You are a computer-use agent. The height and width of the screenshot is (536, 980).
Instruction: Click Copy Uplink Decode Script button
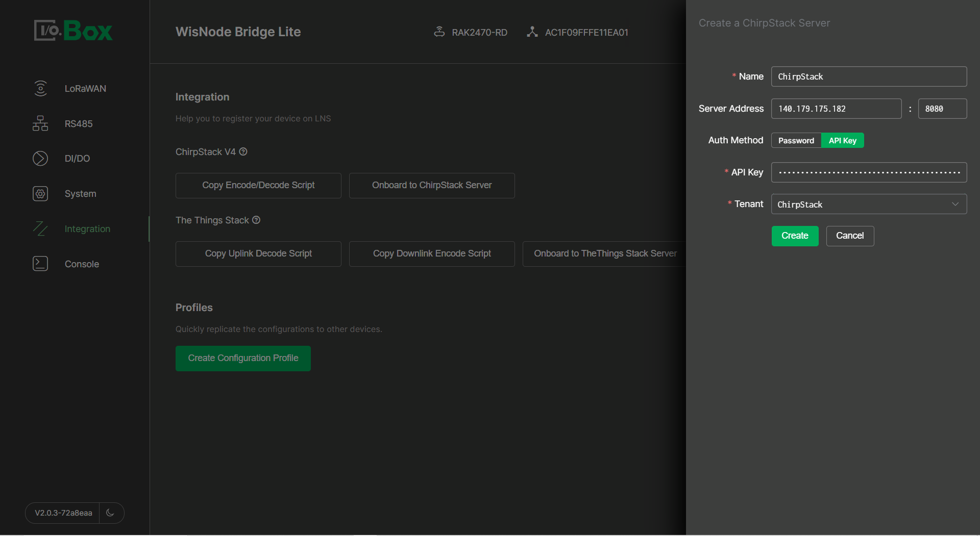tap(258, 253)
